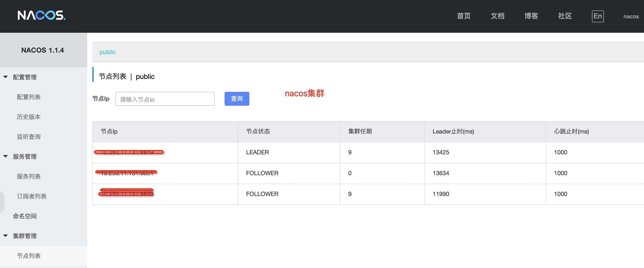
Task: Collapse the 集群管理 menu arrow
Action: 5,236
